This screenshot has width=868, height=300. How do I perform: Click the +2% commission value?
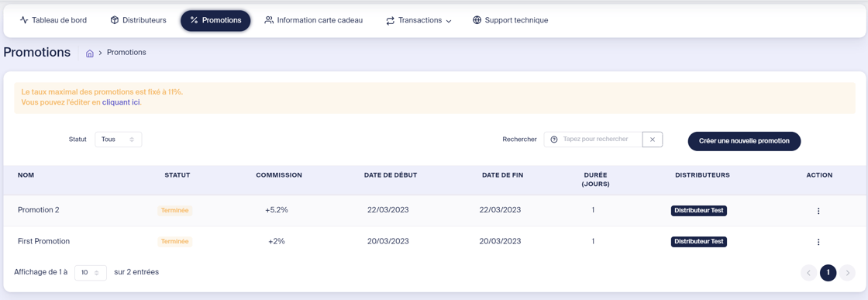tap(277, 241)
